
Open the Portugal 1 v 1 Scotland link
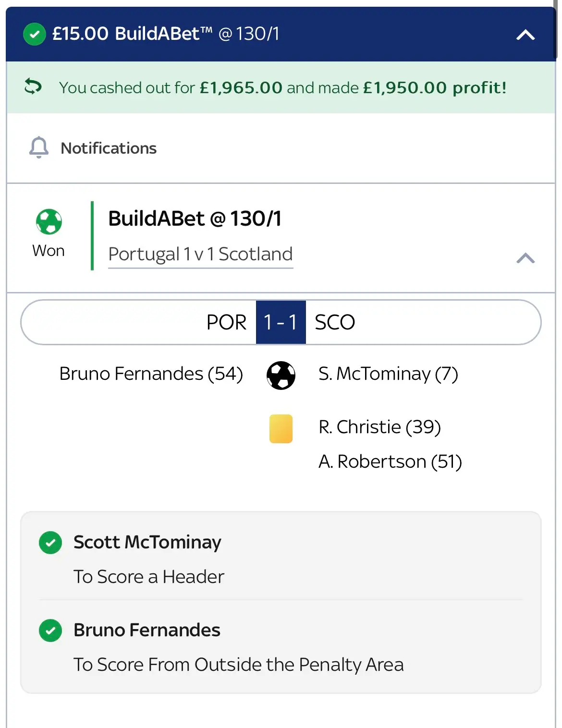coord(200,254)
